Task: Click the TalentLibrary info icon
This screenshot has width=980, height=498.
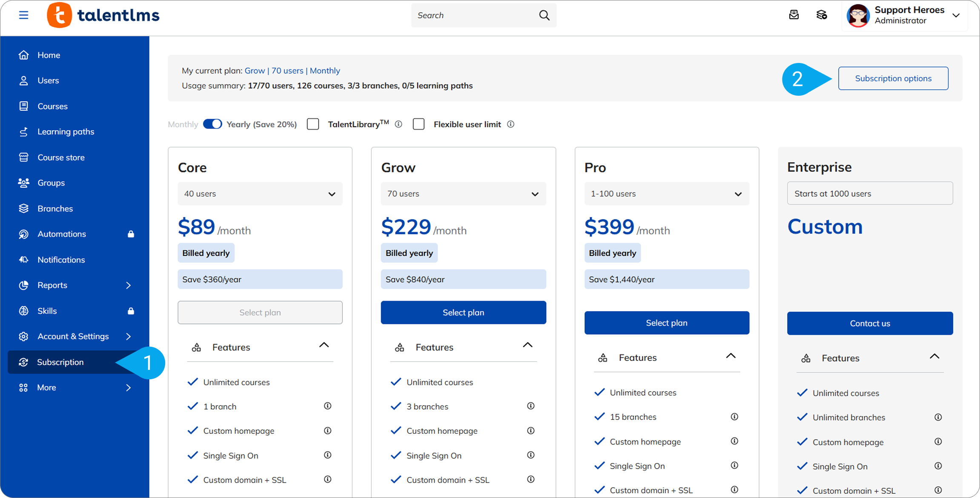Action: (x=398, y=124)
